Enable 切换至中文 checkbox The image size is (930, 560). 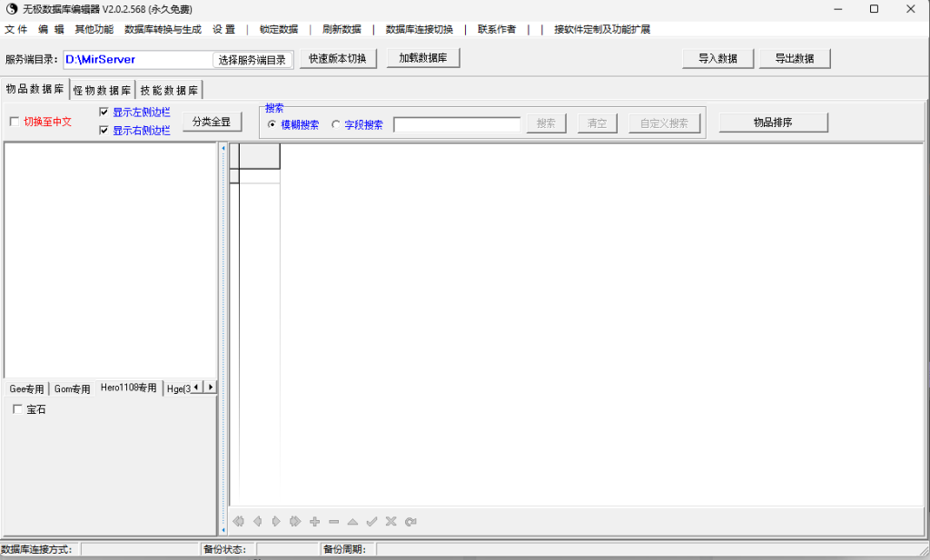click(x=14, y=120)
